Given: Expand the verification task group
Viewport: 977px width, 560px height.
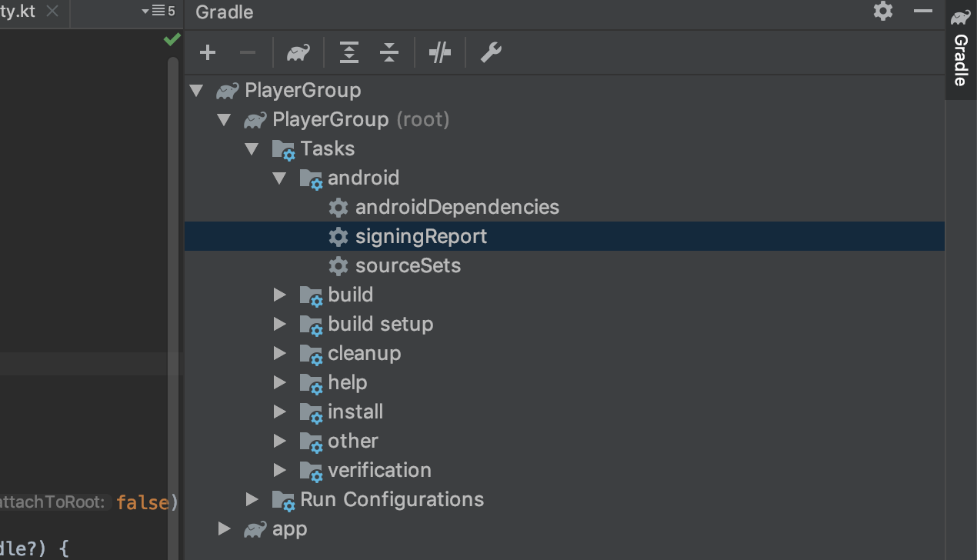Looking at the screenshot, I should (280, 470).
